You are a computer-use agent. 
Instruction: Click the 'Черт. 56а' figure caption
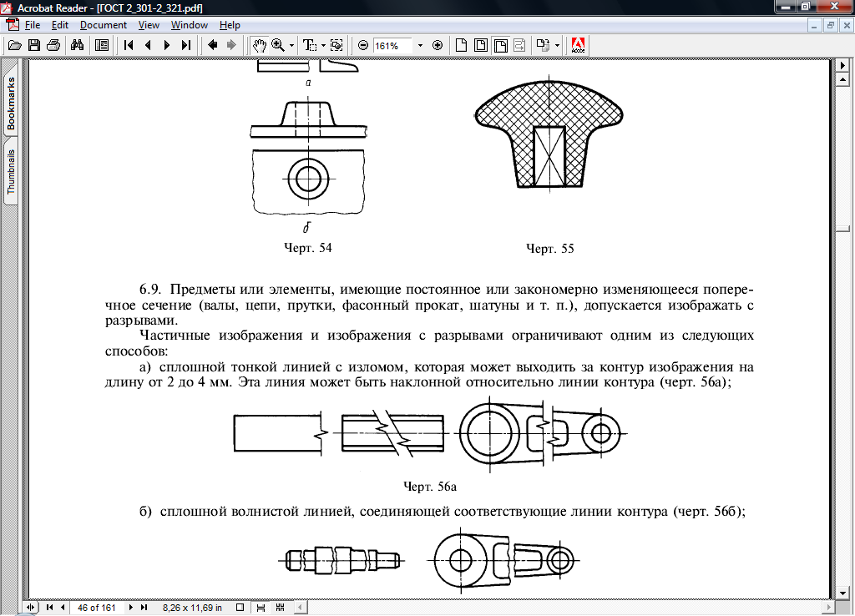pos(430,487)
